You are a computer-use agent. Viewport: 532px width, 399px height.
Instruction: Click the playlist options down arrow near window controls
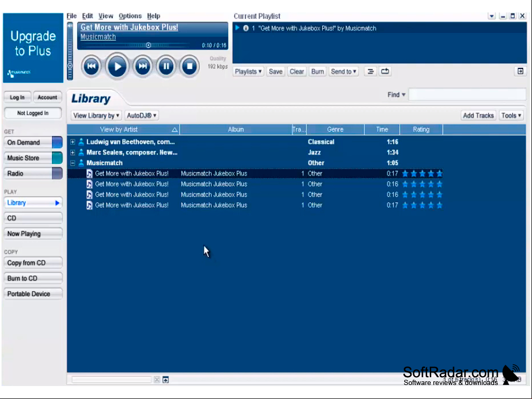492,16
